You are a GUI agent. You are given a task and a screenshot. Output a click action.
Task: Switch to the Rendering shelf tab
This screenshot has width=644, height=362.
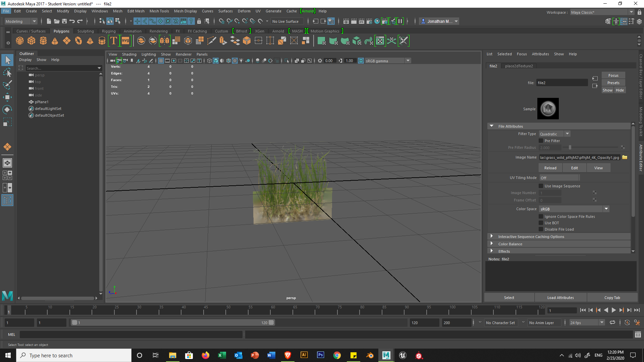[158, 31]
